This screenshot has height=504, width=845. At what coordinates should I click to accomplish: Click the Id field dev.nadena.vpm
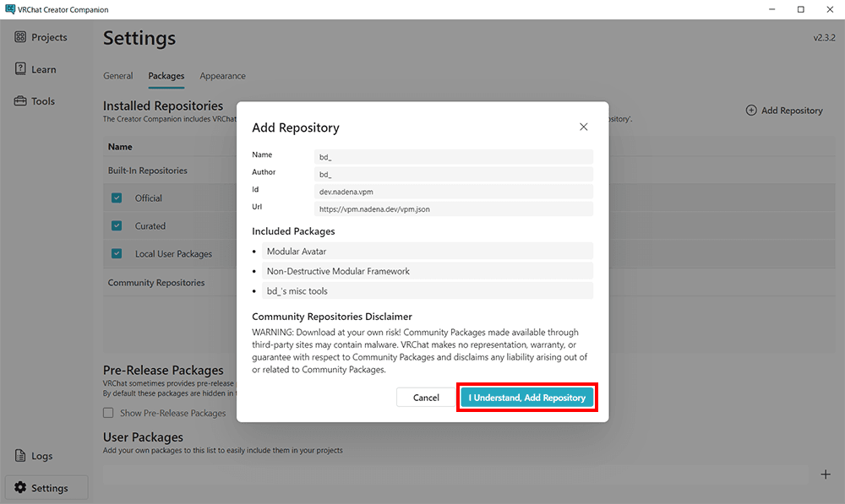[x=454, y=191]
